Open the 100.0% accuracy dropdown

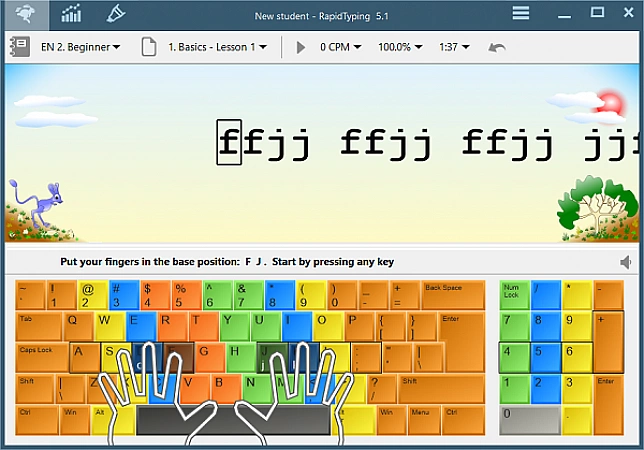click(x=400, y=47)
